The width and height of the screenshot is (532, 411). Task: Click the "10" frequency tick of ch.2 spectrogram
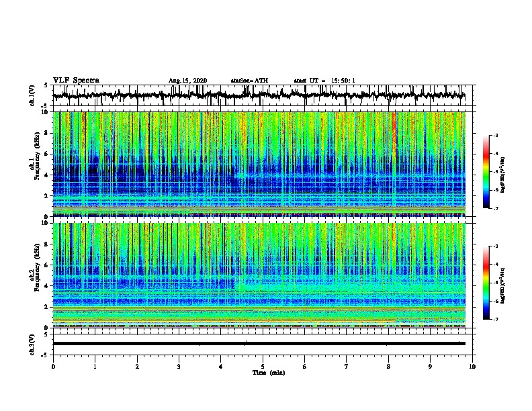coord(45,223)
